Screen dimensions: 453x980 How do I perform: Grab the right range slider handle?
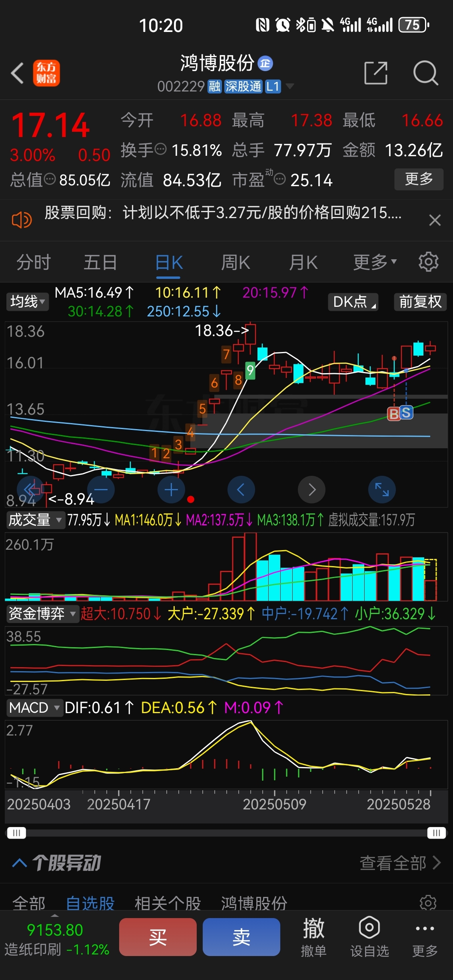[x=436, y=833]
